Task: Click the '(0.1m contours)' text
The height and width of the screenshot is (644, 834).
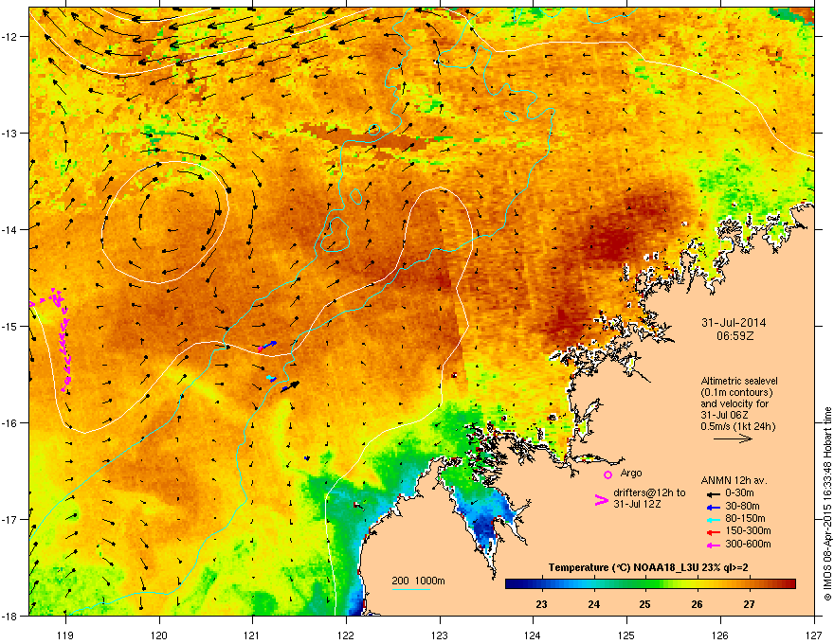Action: click(x=736, y=393)
